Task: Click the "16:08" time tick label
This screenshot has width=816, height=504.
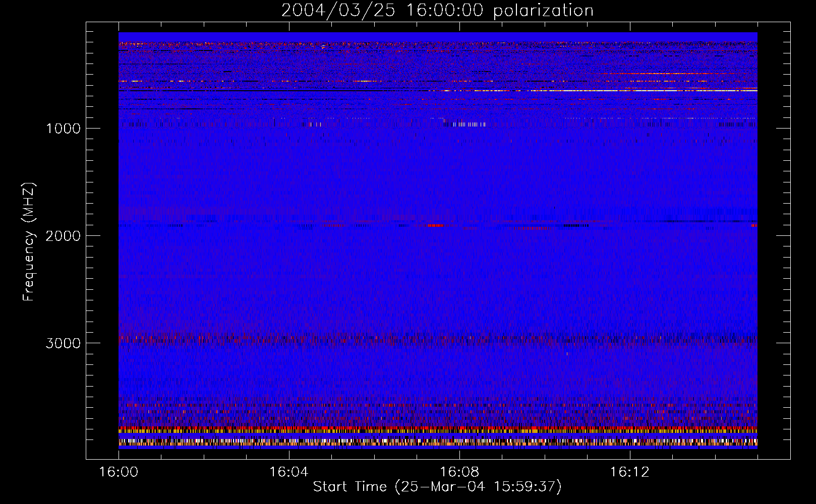Action: 459,472
